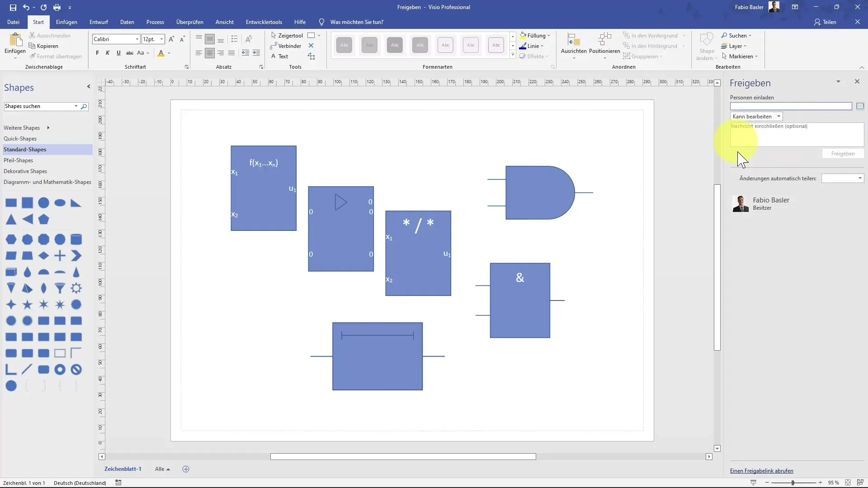Viewport: 868px width, 488px height.
Task: Click the Shapes search magnifier icon
Action: click(x=84, y=106)
